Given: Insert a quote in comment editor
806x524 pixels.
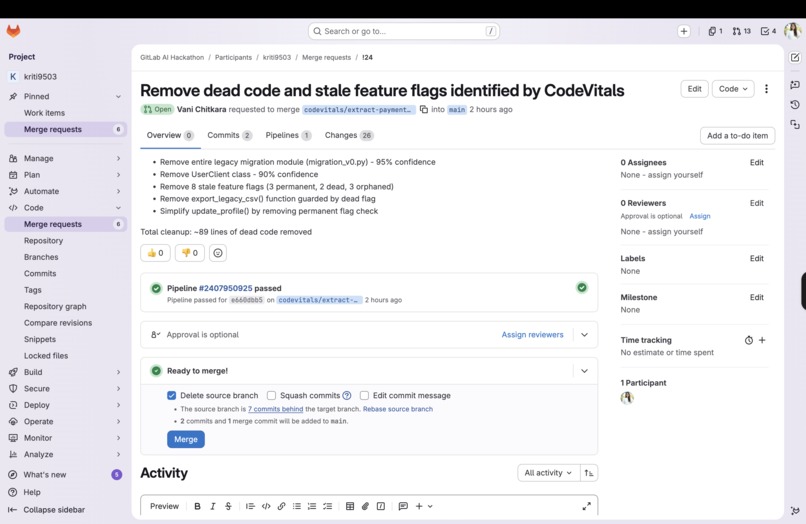Looking at the screenshot, I should [250, 507].
